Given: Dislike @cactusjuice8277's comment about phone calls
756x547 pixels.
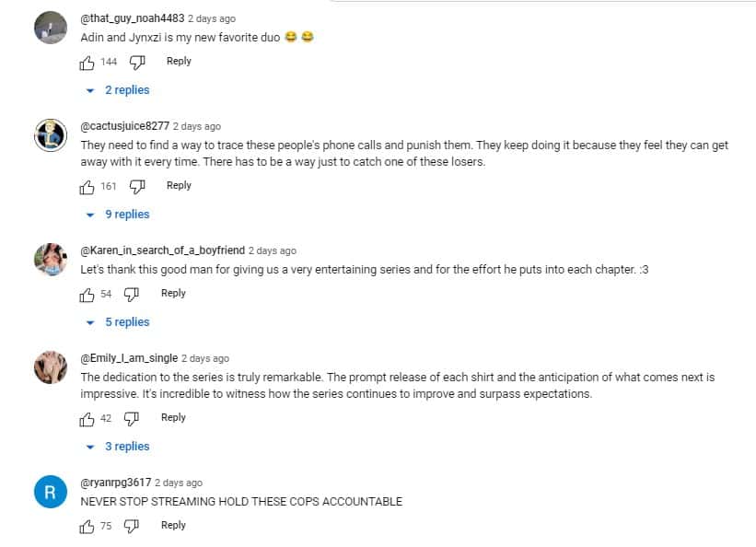Looking at the screenshot, I should [136, 185].
